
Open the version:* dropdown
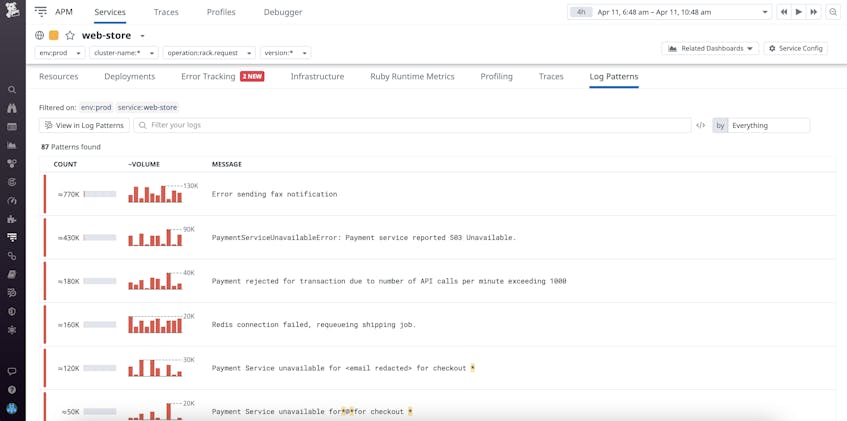(x=285, y=53)
